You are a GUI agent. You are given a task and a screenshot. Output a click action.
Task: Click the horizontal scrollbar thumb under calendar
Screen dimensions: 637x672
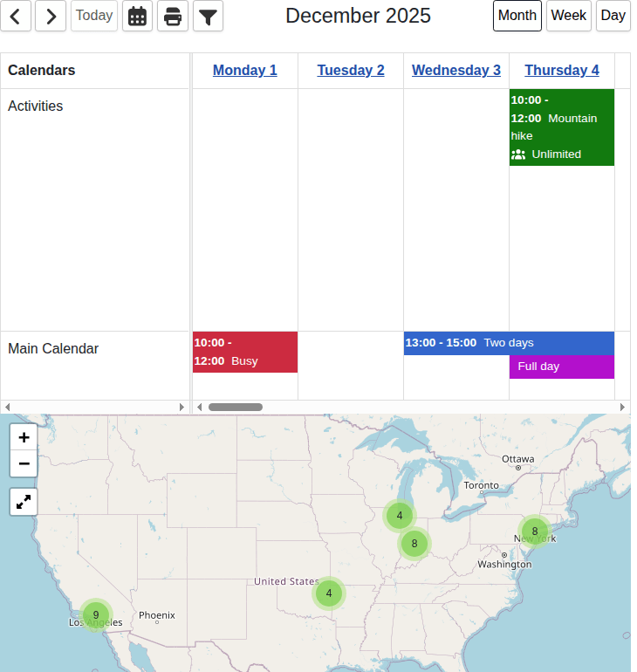pos(236,407)
